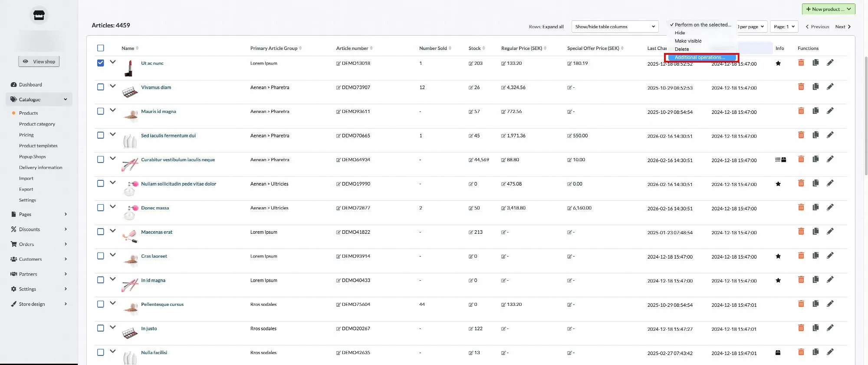Delete the Donec massa product
Viewport: 868px width, 365px height.
[x=801, y=207]
